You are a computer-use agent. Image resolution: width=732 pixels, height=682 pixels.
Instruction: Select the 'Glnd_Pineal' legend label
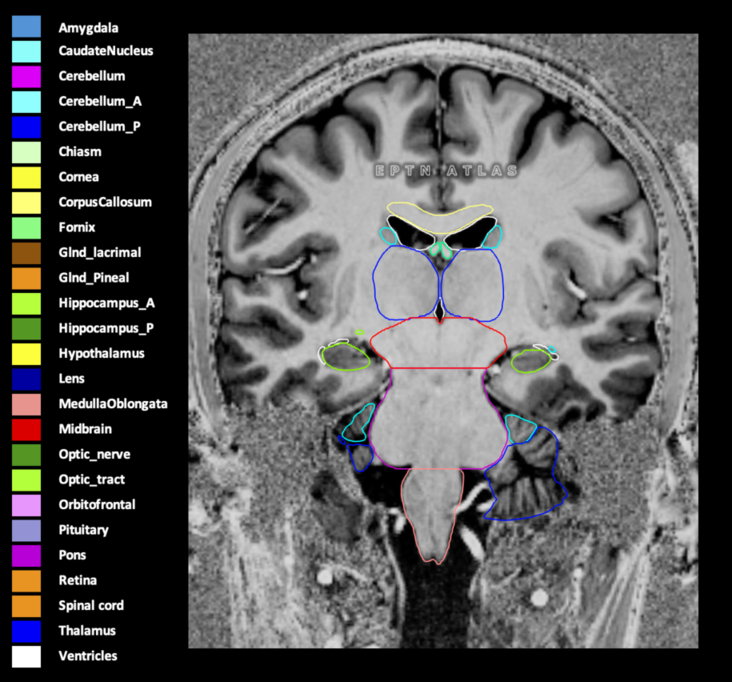94,278
